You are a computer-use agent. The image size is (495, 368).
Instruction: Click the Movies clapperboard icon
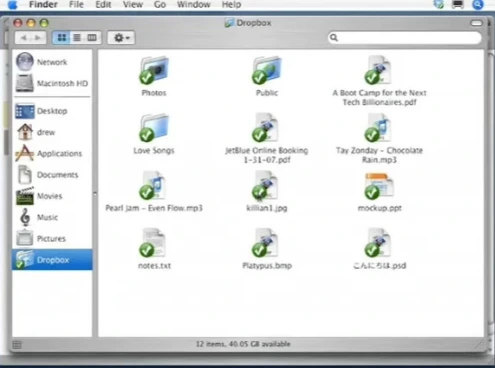(25, 196)
